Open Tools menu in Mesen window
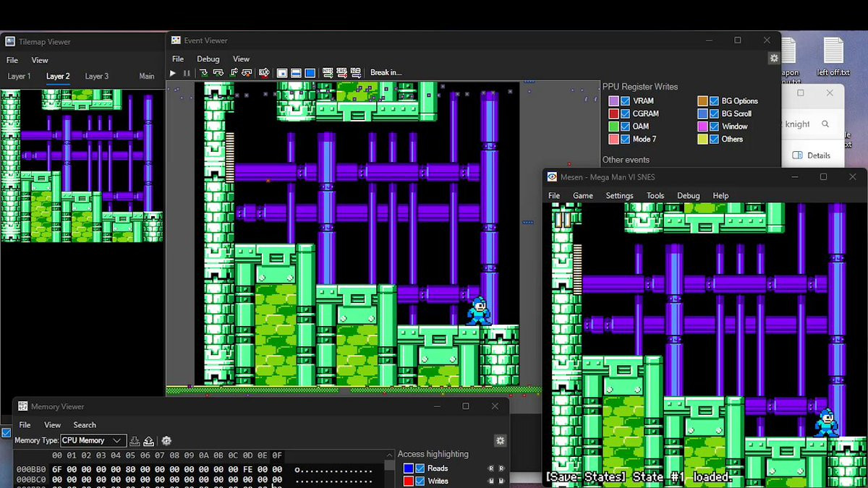The height and width of the screenshot is (488, 868). pos(655,196)
